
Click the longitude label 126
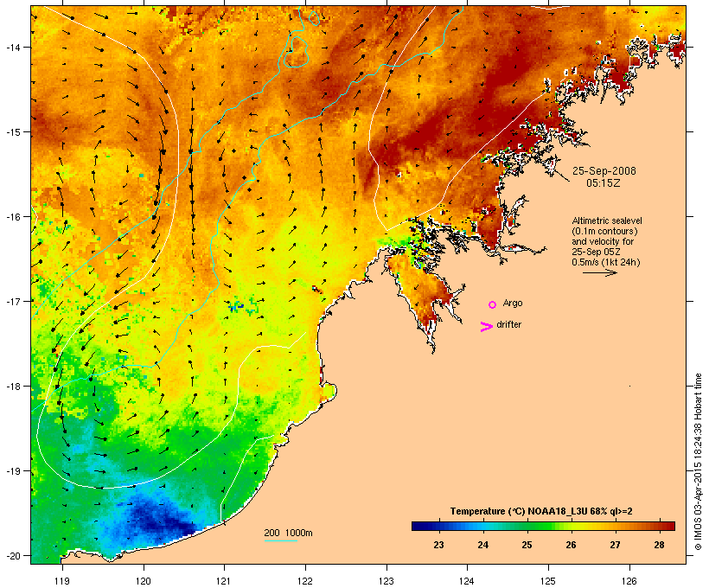coord(629,581)
